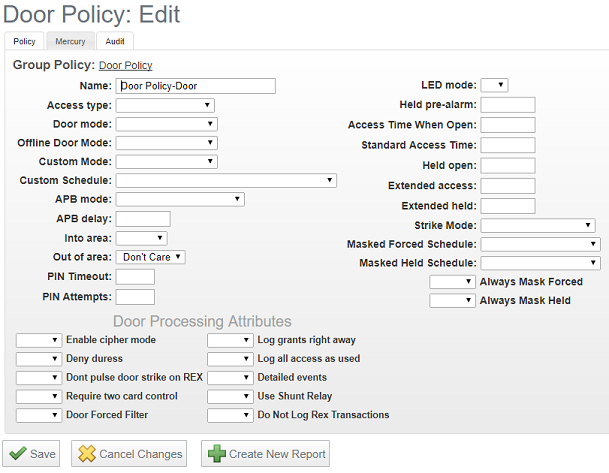This screenshot has width=609, height=473.
Task: Click the Held pre-alarm field
Action: coord(508,105)
